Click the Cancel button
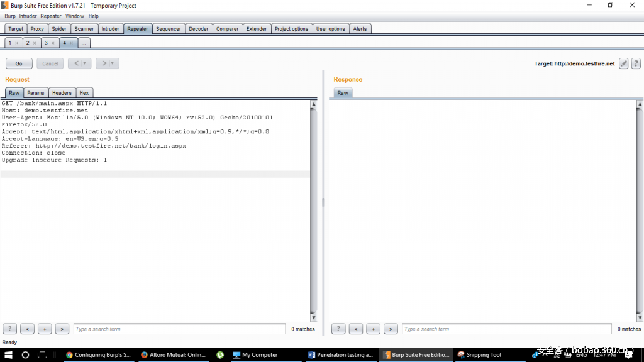This screenshot has height=362, width=644. click(50, 63)
